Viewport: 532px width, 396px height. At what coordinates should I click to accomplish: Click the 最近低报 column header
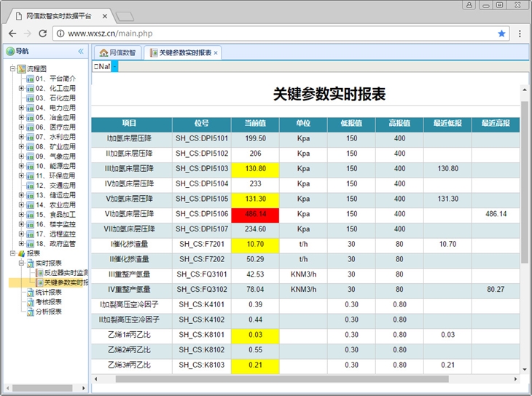click(x=447, y=124)
